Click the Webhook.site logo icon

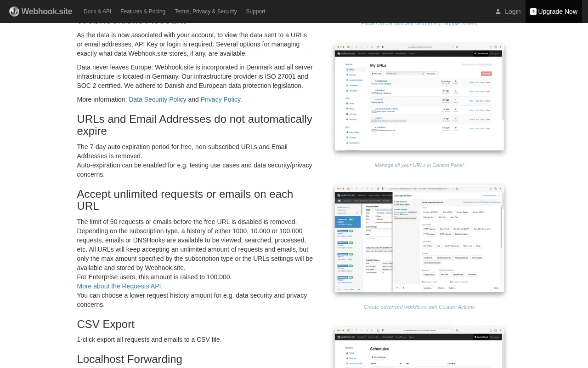14,11
